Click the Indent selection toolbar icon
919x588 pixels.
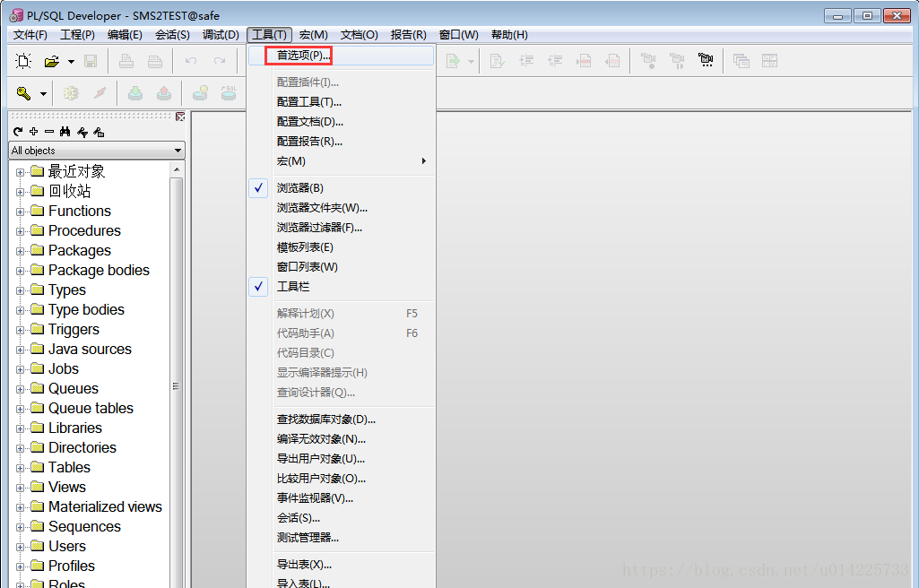[526, 61]
